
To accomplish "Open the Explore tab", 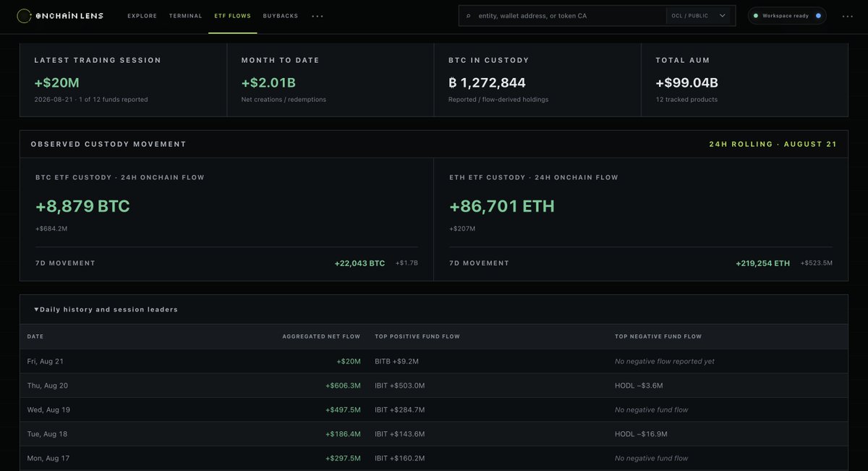I will point(142,16).
